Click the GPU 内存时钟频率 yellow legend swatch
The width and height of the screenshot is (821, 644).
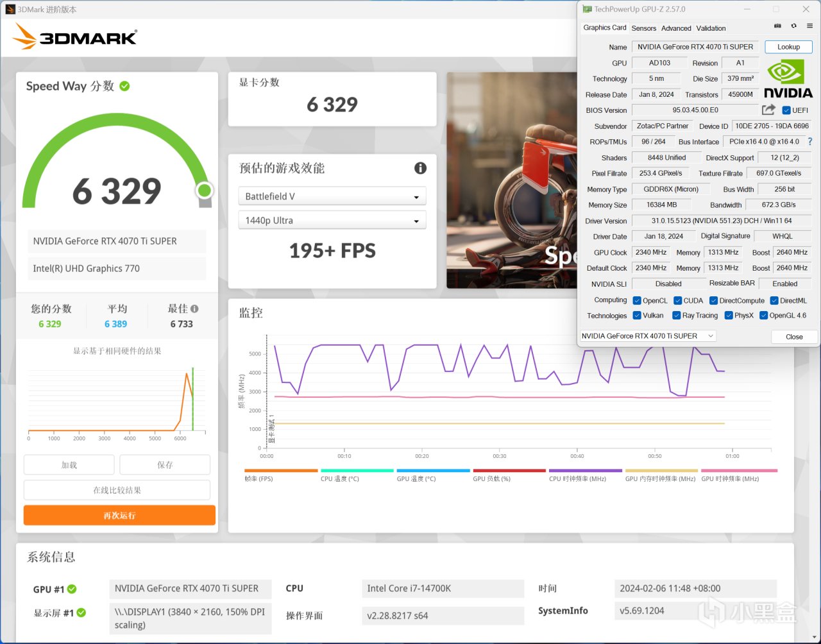pyautogui.click(x=661, y=471)
